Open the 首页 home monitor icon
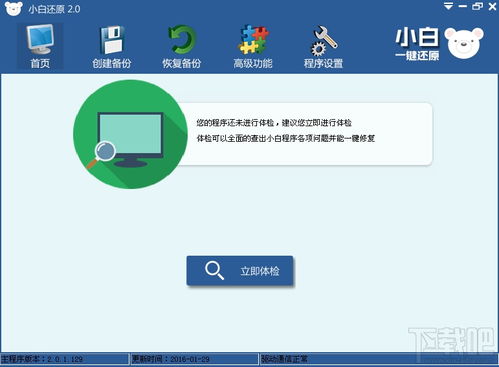This screenshot has width=499, height=367. (x=40, y=39)
